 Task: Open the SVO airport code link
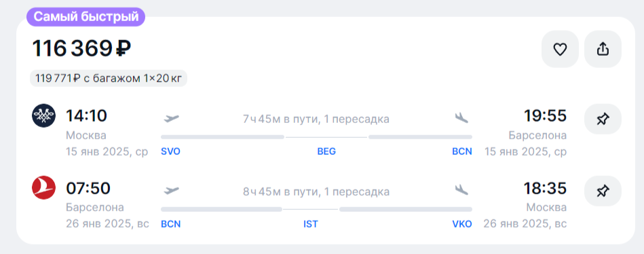[170, 151]
